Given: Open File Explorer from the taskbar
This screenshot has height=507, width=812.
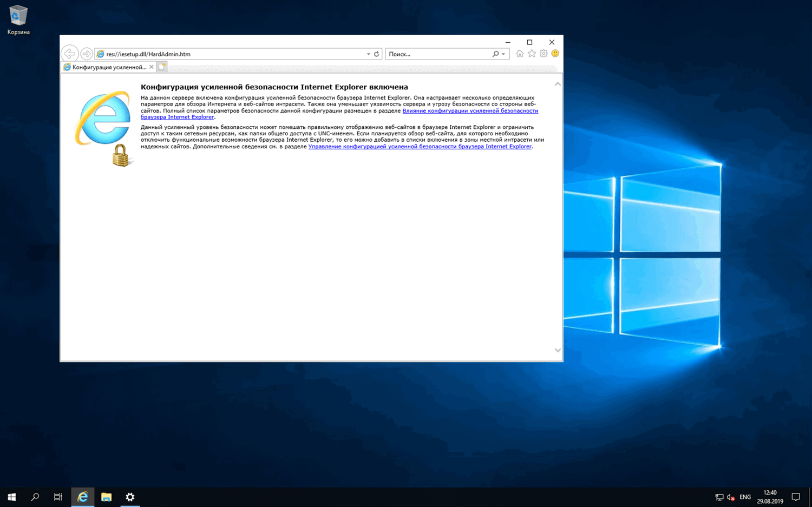Looking at the screenshot, I should coord(106,497).
